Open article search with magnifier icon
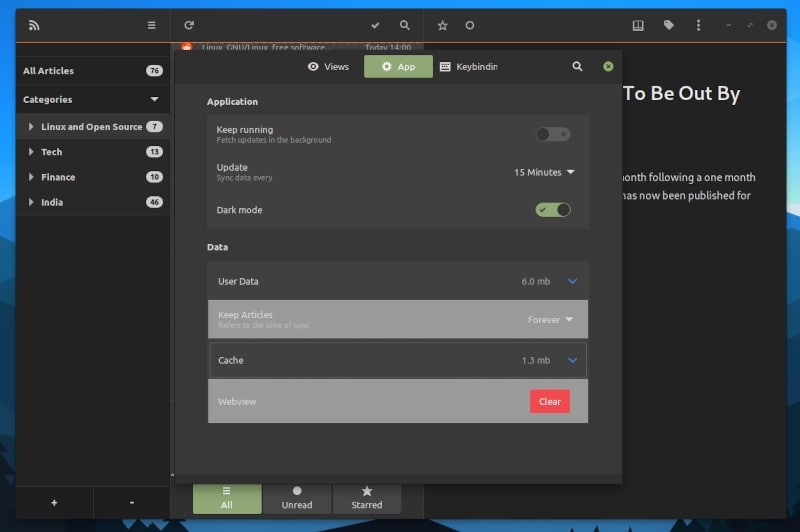Screen dimensions: 800x532 [x=405, y=25]
